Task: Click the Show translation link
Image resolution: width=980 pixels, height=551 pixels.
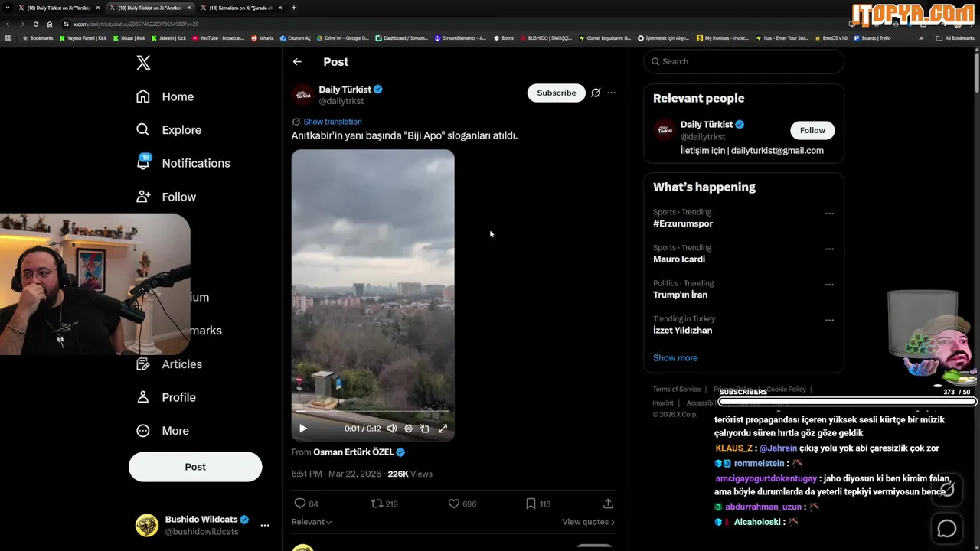Action: point(332,122)
